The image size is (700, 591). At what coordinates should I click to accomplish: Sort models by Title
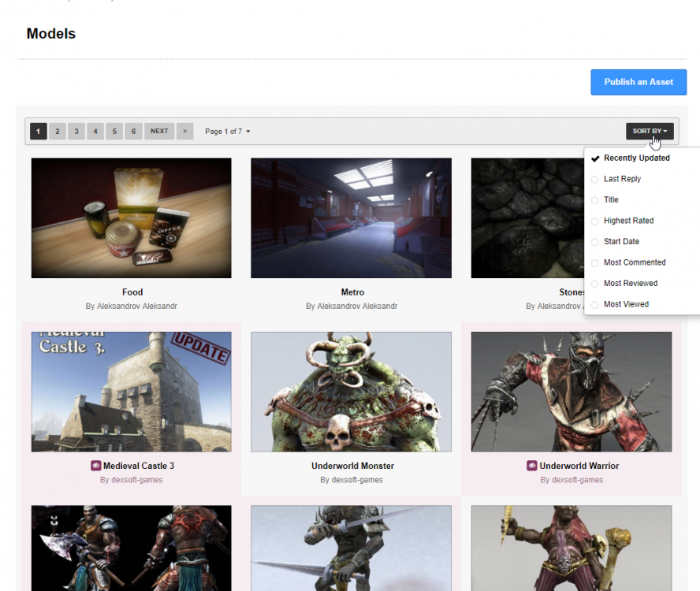pyautogui.click(x=611, y=200)
